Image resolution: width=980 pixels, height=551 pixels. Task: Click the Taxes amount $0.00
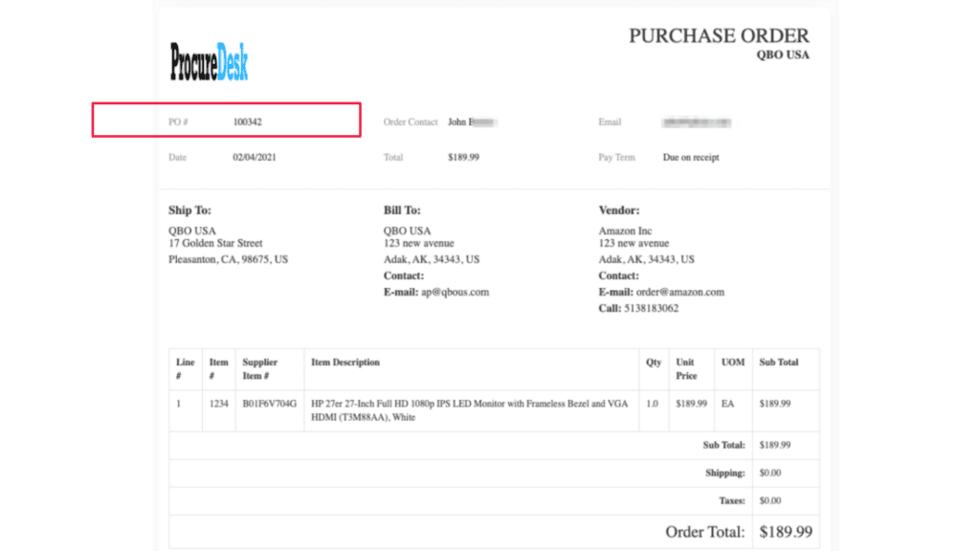click(769, 500)
